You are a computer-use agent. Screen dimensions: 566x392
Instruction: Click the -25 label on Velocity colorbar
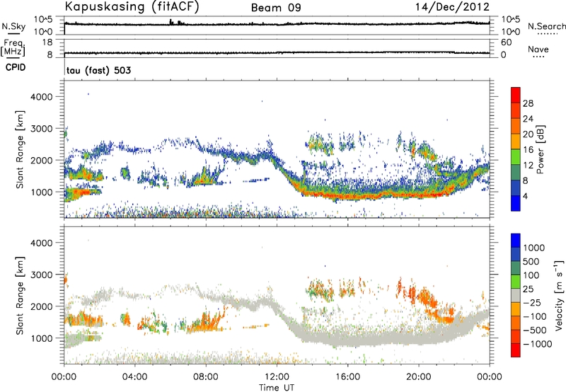click(533, 302)
